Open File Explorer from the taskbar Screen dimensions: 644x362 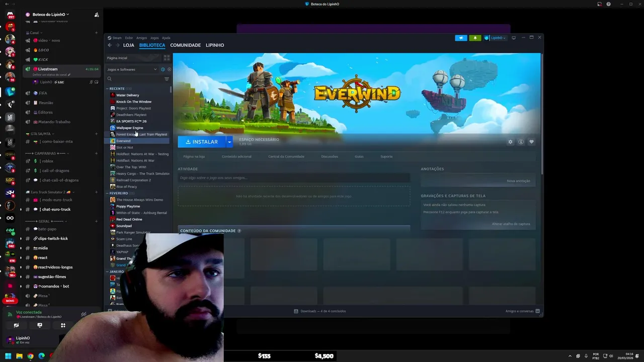pyautogui.click(x=19, y=356)
